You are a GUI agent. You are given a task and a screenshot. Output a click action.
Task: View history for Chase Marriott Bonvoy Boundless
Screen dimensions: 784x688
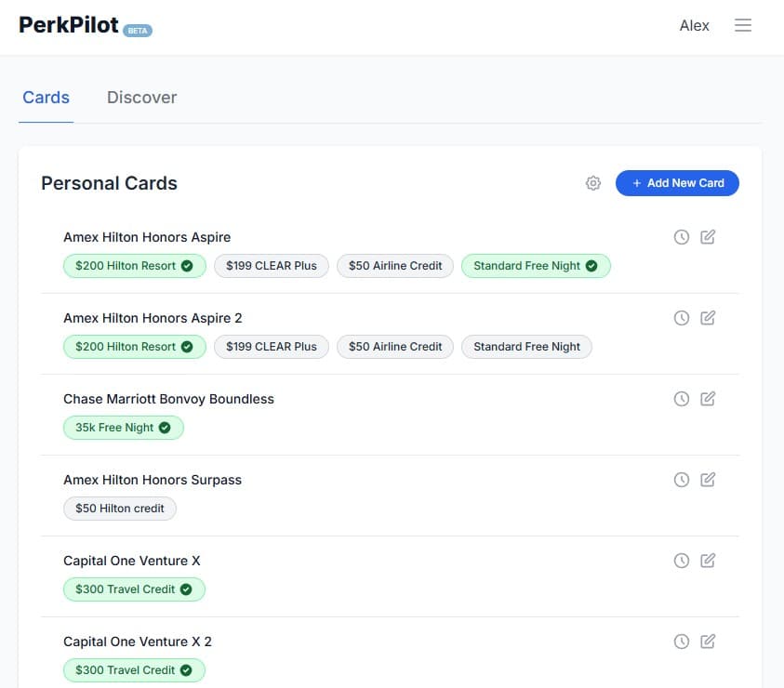pyautogui.click(x=682, y=398)
